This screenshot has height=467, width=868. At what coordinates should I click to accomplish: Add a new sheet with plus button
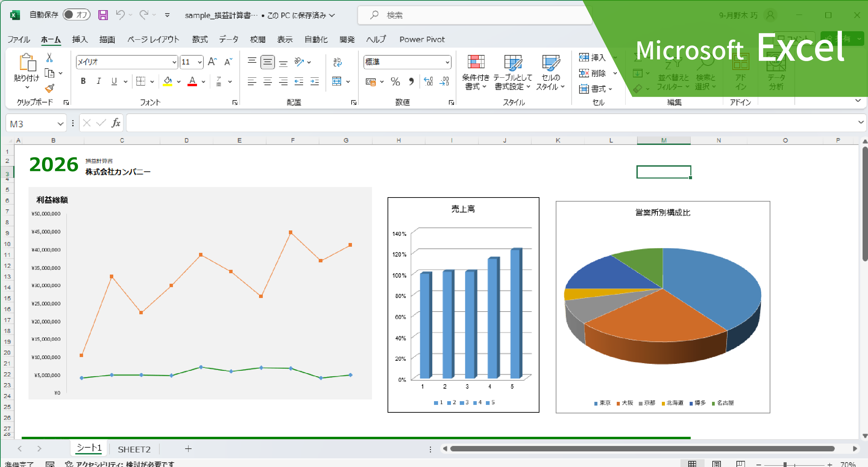[188, 449]
